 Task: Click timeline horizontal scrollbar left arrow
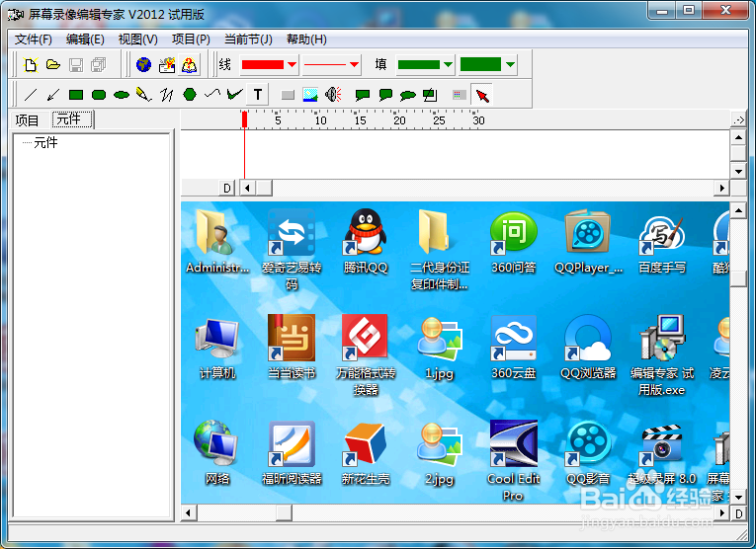[248, 188]
